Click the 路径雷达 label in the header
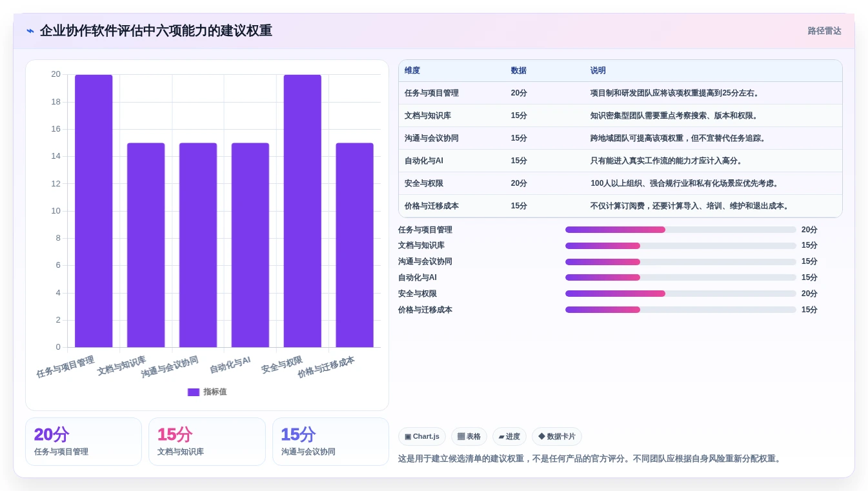 pos(824,31)
